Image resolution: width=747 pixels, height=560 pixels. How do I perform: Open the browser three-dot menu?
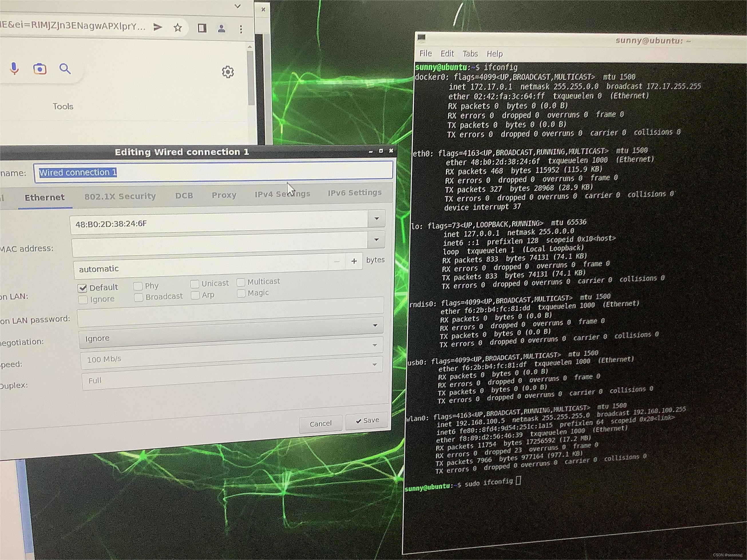(241, 29)
